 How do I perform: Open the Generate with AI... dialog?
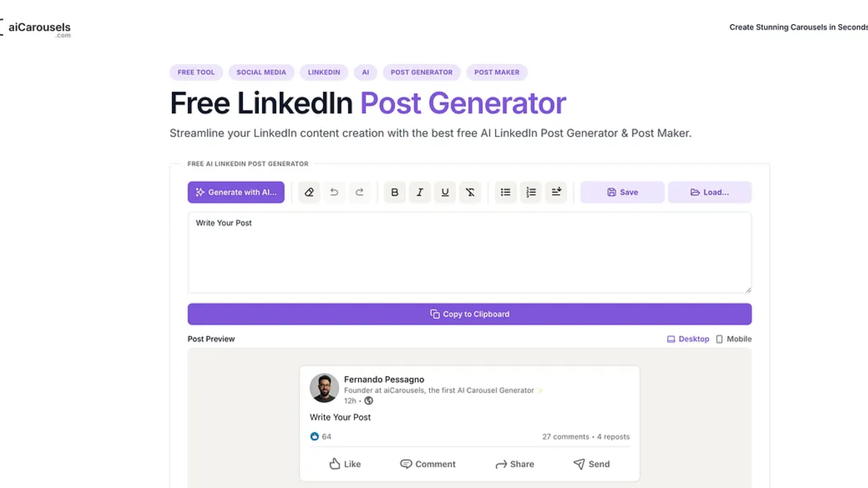[236, 192]
